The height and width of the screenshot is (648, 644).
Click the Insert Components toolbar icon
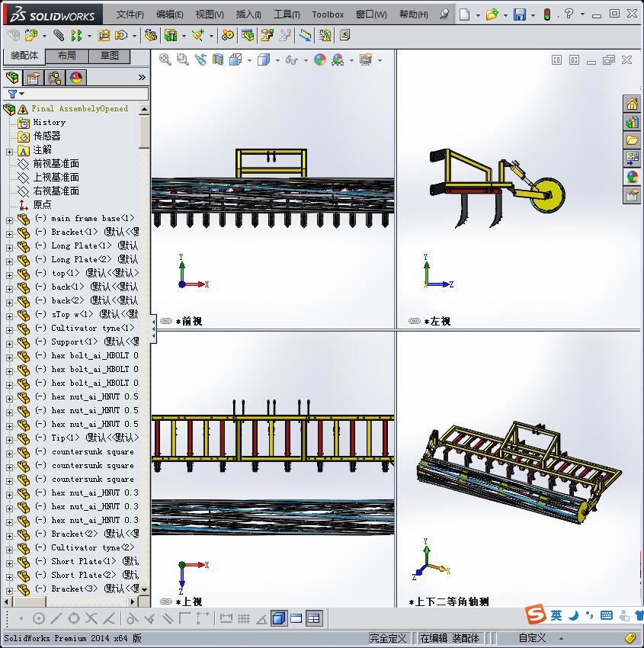(x=30, y=36)
